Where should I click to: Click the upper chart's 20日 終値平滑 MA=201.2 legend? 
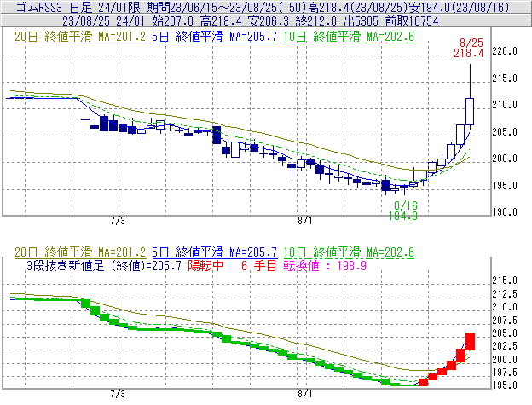tap(80, 37)
